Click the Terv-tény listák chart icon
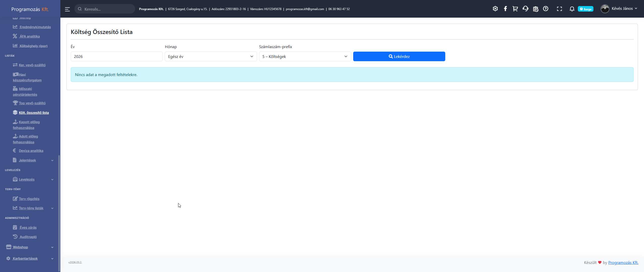The image size is (644, 272). pyautogui.click(x=15, y=208)
